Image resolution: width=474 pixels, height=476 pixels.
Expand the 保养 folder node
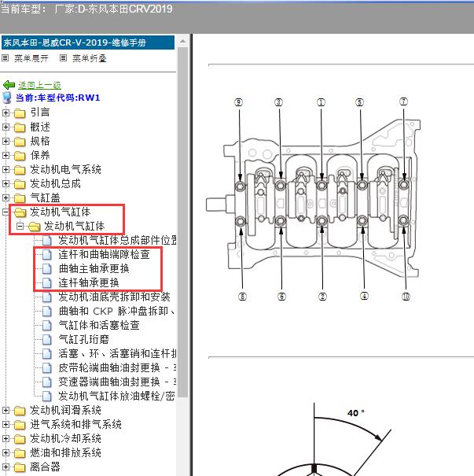[x=6, y=156]
